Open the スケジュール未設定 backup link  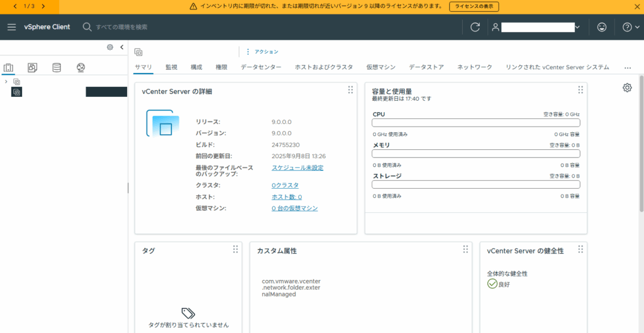tap(297, 168)
